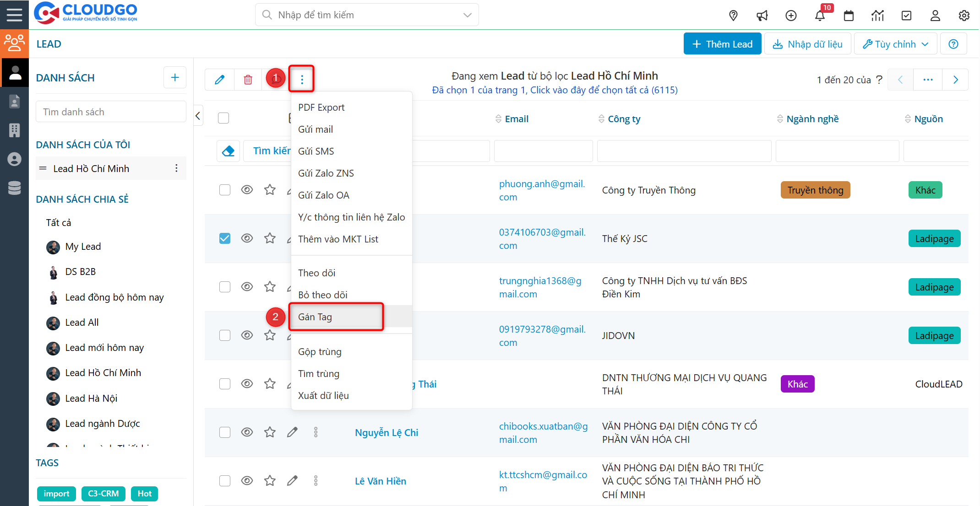
Task: Click the red trash delete icon
Action: point(248,80)
